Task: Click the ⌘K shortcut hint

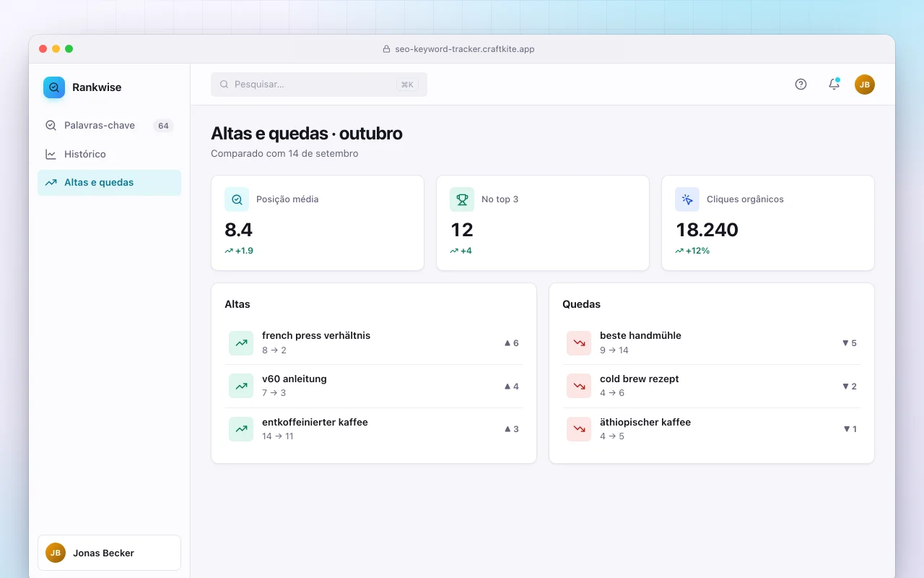Action: [x=407, y=85]
